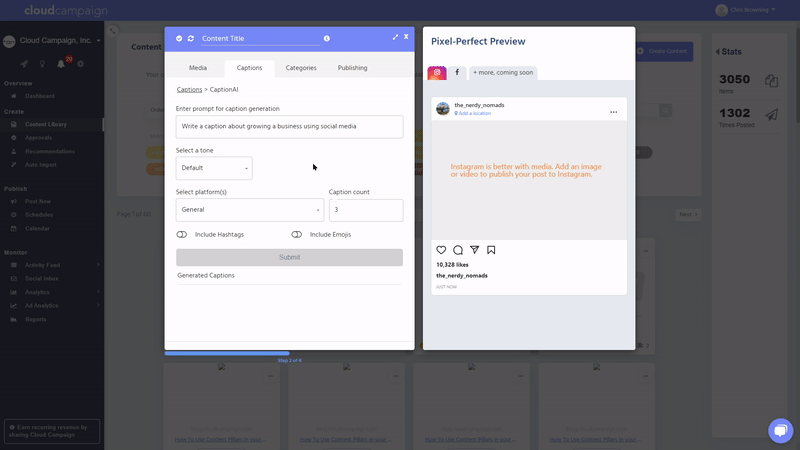Image resolution: width=800 pixels, height=450 pixels.
Task: Select the Instagram preview icon
Action: pos(437,72)
